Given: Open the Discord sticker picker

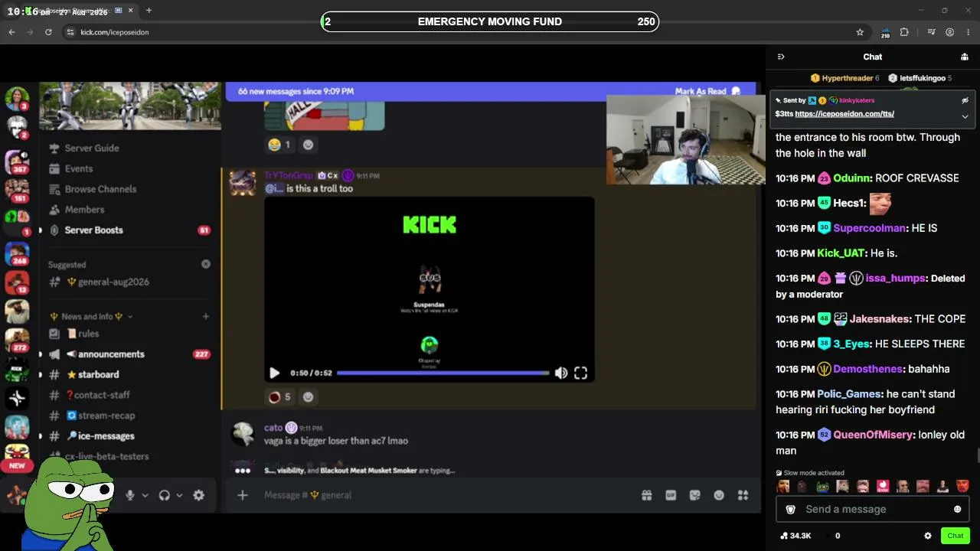Looking at the screenshot, I should point(695,495).
